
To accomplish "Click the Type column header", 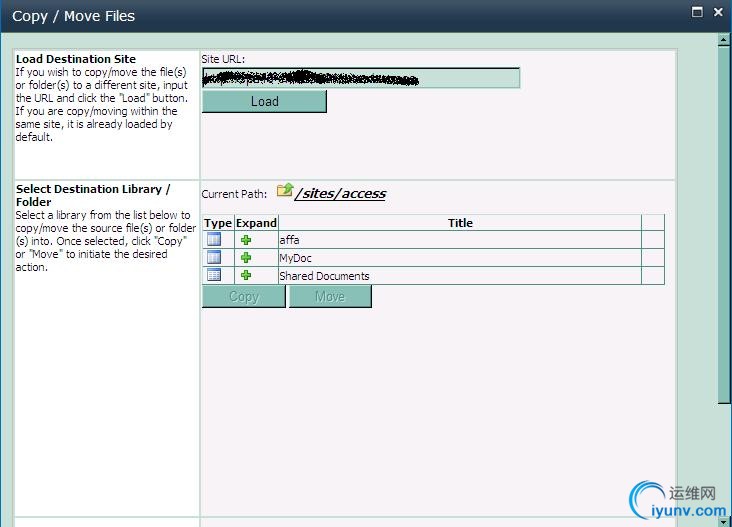I will [x=218, y=223].
